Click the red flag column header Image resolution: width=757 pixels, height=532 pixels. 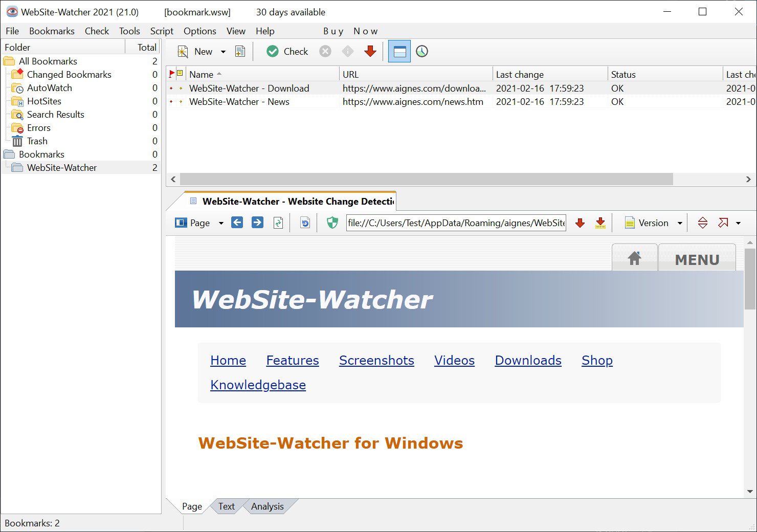point(172,74)
